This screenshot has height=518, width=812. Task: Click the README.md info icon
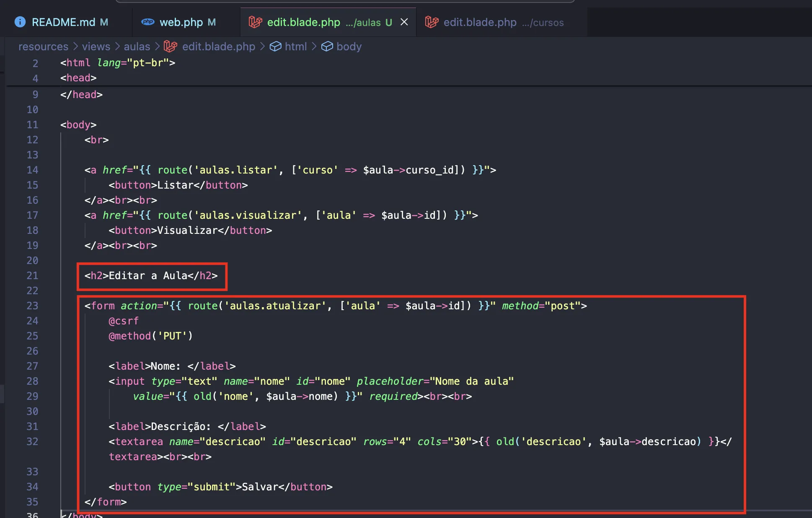20,22
